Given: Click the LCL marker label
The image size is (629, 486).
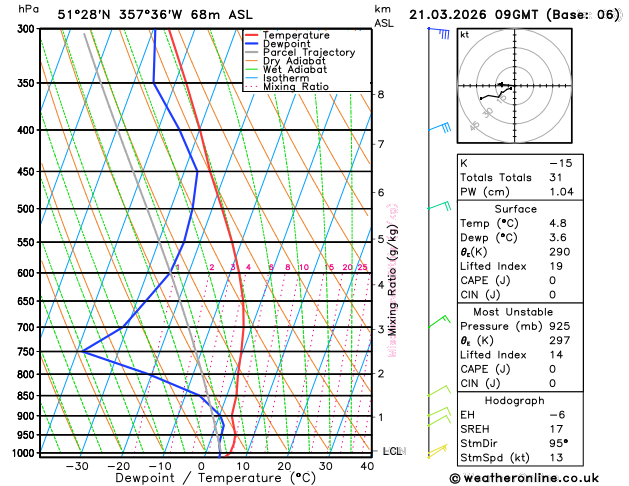Looking at the screenshot, I should tap(394, 452).
